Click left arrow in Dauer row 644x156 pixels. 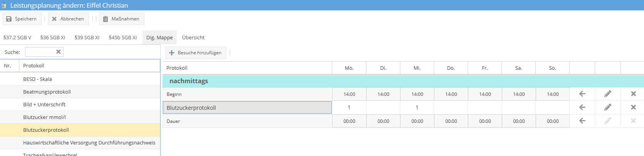[x=582, y=121]
